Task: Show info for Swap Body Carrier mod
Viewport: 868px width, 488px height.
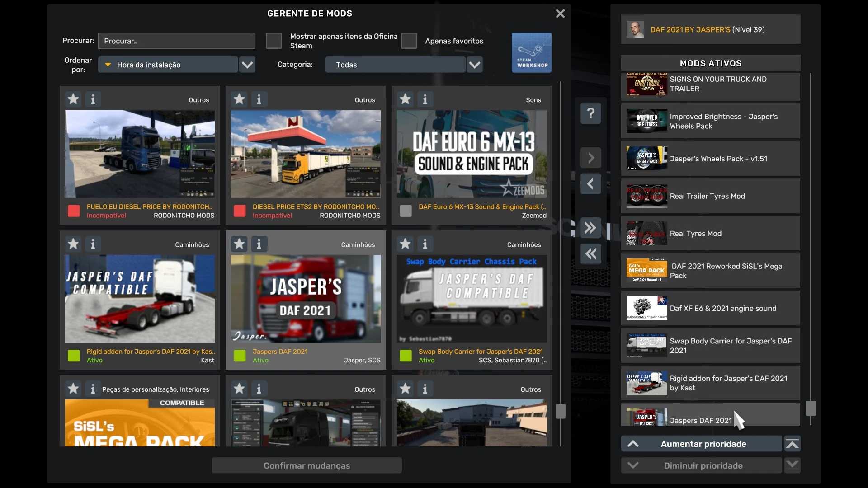Action: click(x=425, y=244)
